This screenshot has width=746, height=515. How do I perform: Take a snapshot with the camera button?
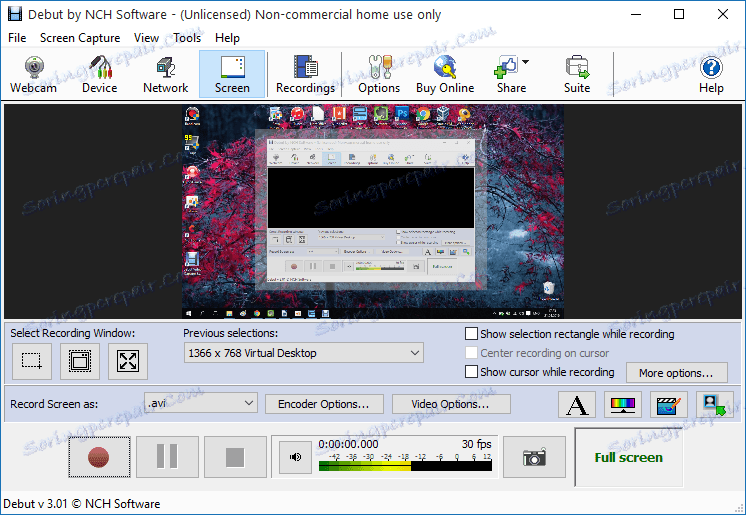(x=534, y=457)
